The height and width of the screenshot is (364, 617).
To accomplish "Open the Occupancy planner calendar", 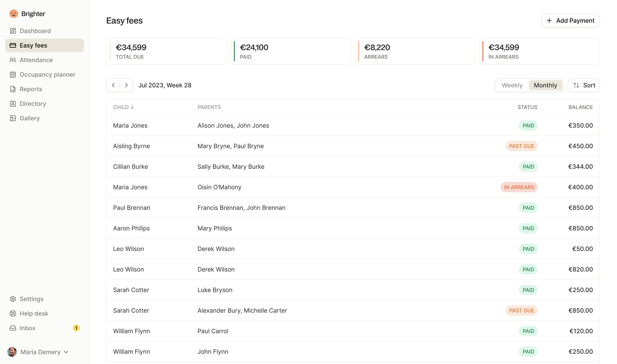I will click(x=47, y=74).
